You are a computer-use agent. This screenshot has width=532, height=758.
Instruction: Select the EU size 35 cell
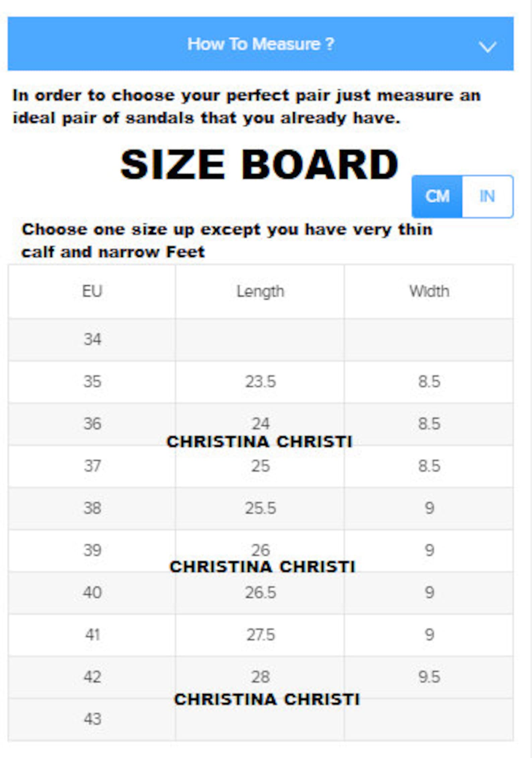tap(92, 382)
